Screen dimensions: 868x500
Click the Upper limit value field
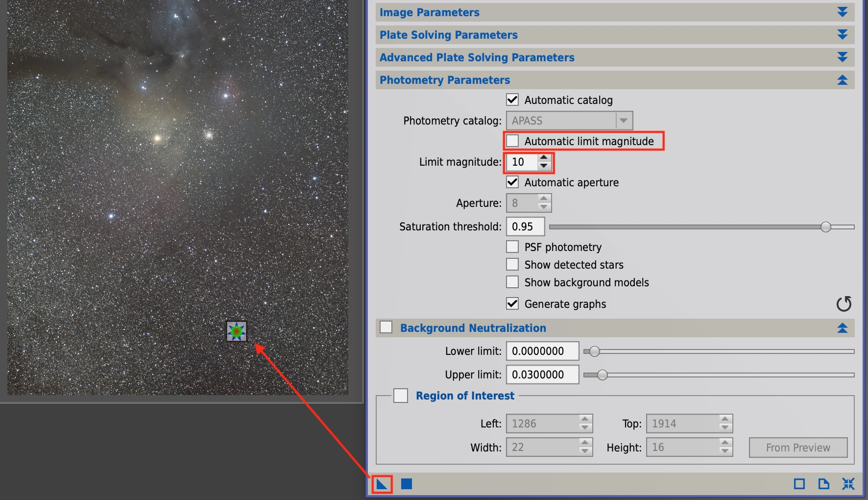(542, 375)
